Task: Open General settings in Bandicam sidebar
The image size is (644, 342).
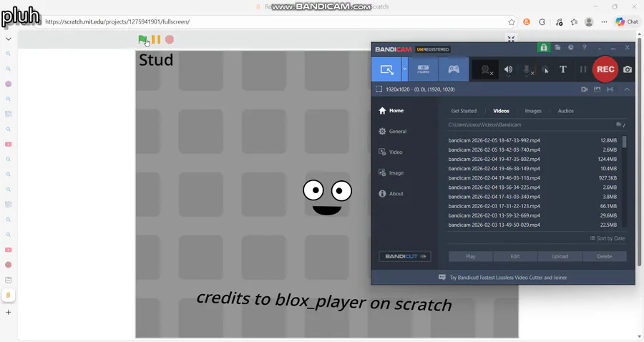Action: [x=392, y=132]
